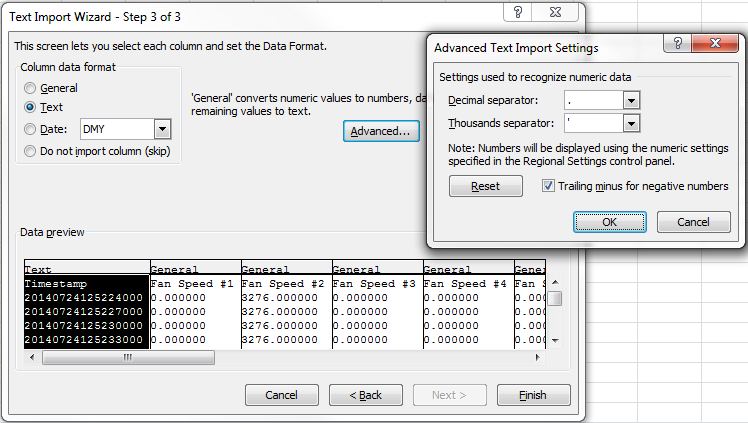Close the Advanced Text Import Settings dialog
The height and width of the screenshot is (423, 748).
click(x=715, y=43)
